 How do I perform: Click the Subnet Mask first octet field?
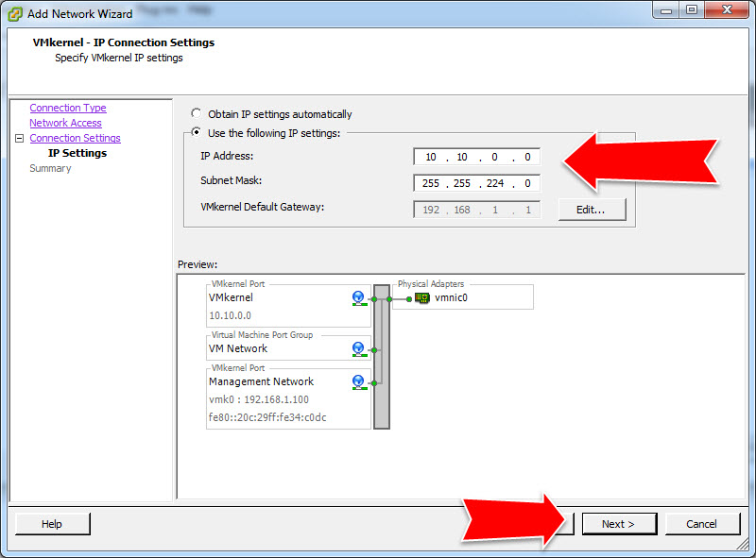[431, 183]
